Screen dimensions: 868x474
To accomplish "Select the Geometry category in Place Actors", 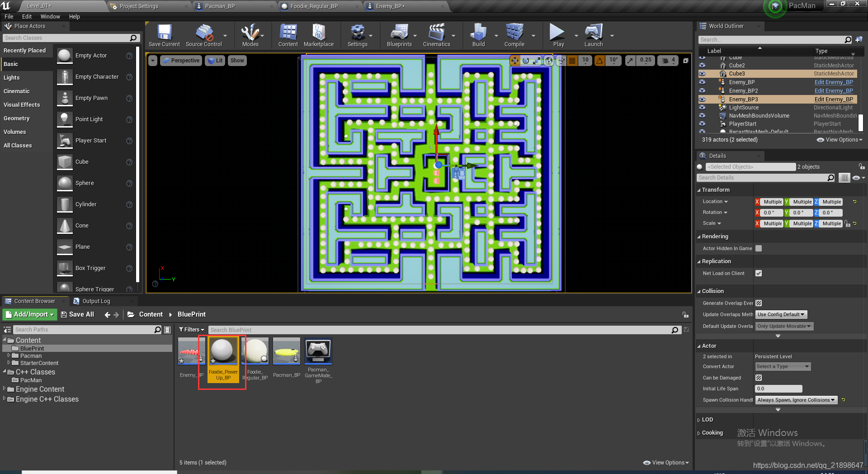I will point(17,118).
